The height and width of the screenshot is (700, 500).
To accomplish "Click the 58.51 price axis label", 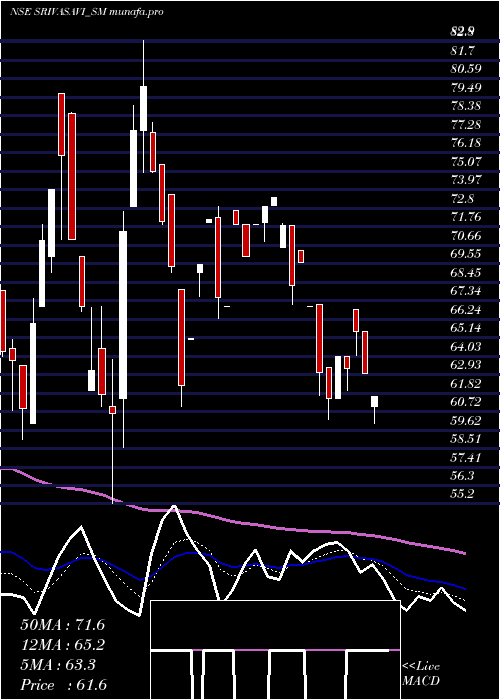I will 466,439.
